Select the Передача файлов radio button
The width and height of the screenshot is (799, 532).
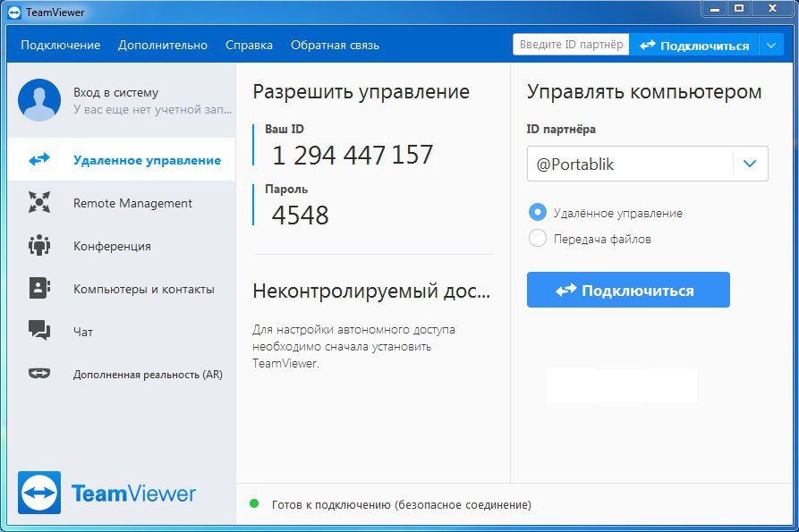click(x=538, y=238)
